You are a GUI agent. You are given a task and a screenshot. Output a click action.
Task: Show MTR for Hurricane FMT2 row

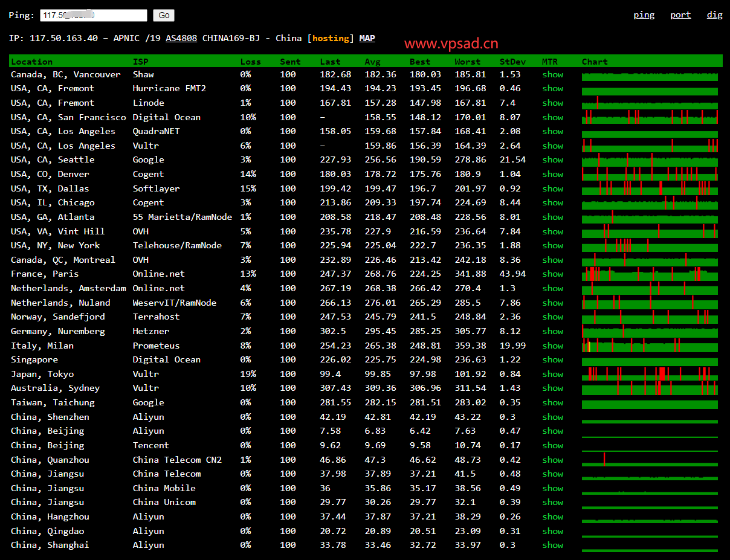pos(552,88)
